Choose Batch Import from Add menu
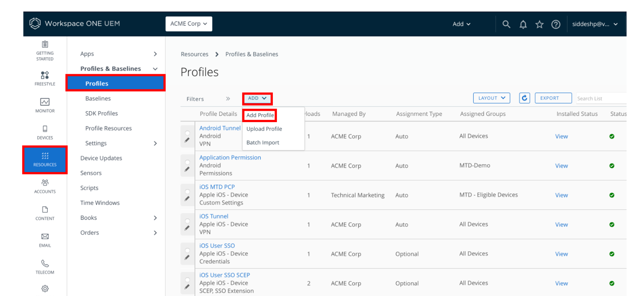The height and width of the screenshot is (296, 644). (x=263, y=142)
